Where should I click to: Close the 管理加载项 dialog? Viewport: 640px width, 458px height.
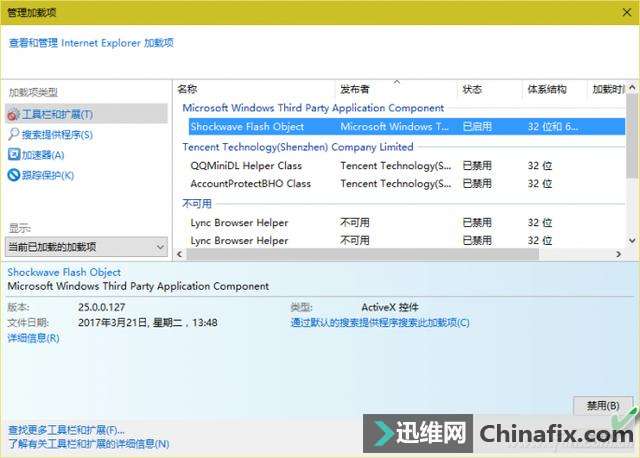[627, 13]
